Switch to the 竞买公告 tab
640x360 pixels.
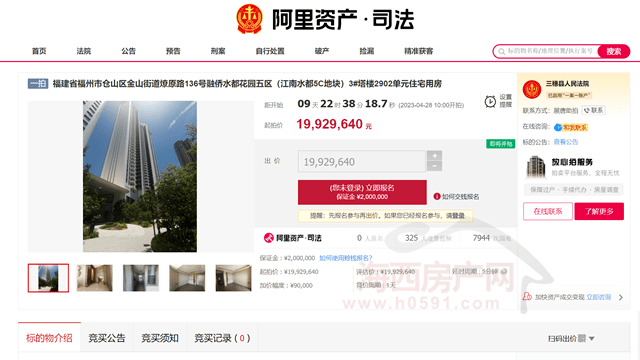(107, 338)
